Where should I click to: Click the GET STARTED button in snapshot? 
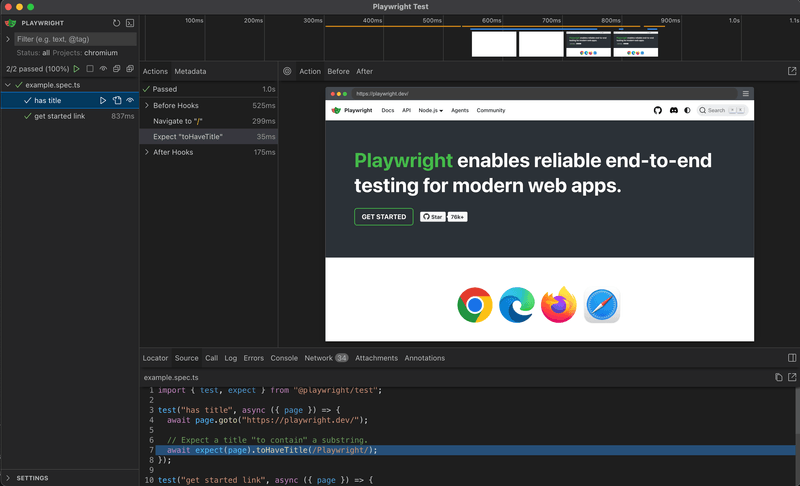coord(384,217)
